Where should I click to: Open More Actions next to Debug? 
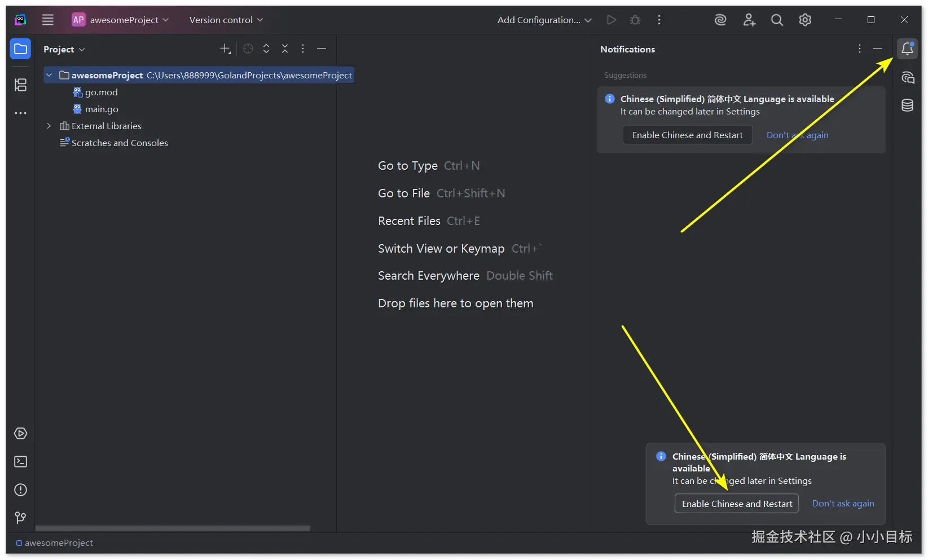tap(659, 20)
